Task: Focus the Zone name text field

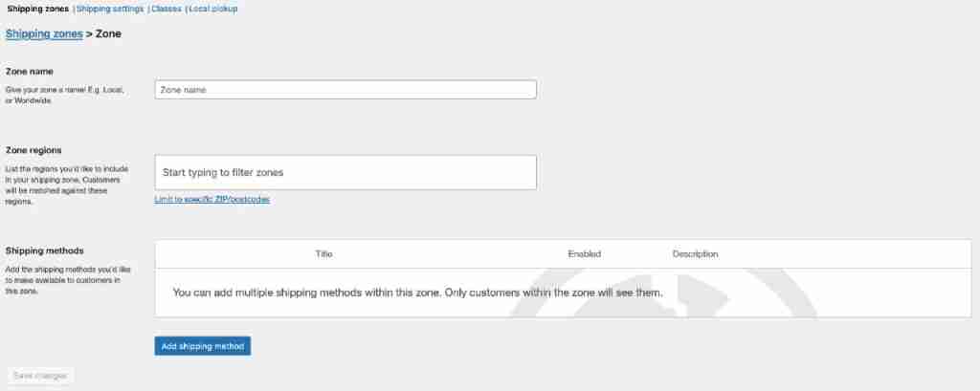Action: pos(345,89)
